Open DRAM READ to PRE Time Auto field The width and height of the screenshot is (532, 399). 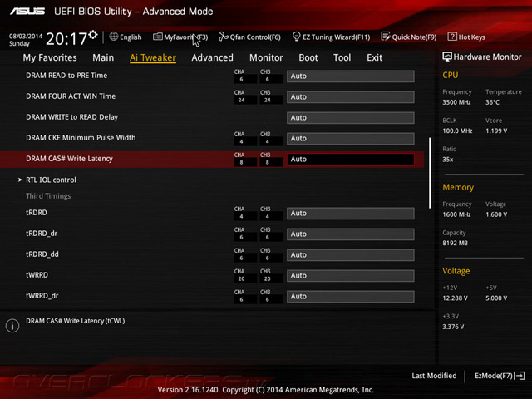coord(351,76)
